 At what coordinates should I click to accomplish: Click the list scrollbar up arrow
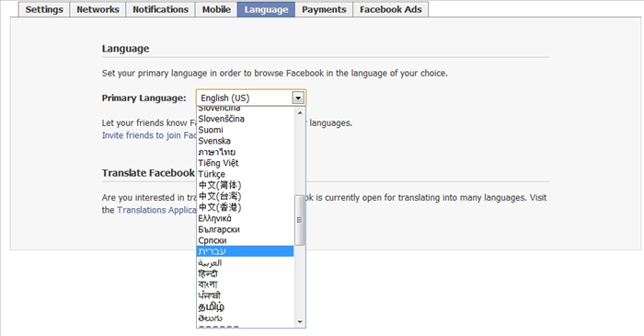pos(300,112)
